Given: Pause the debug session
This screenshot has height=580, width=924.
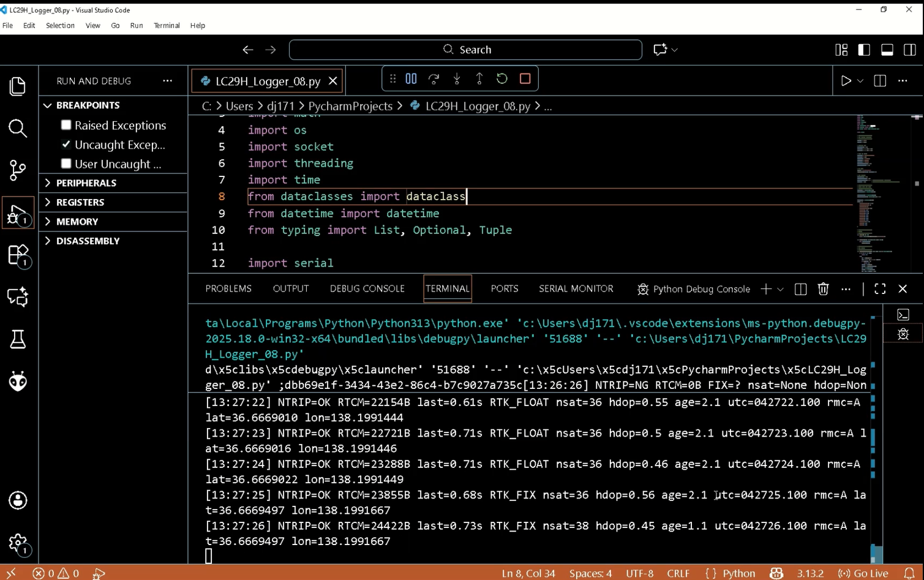Looking at the screenshot, I should [x=411, y=78].
